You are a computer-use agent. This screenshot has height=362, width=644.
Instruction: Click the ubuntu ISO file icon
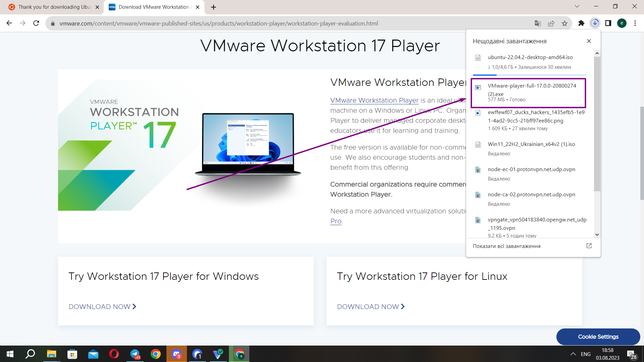[478, 58]
